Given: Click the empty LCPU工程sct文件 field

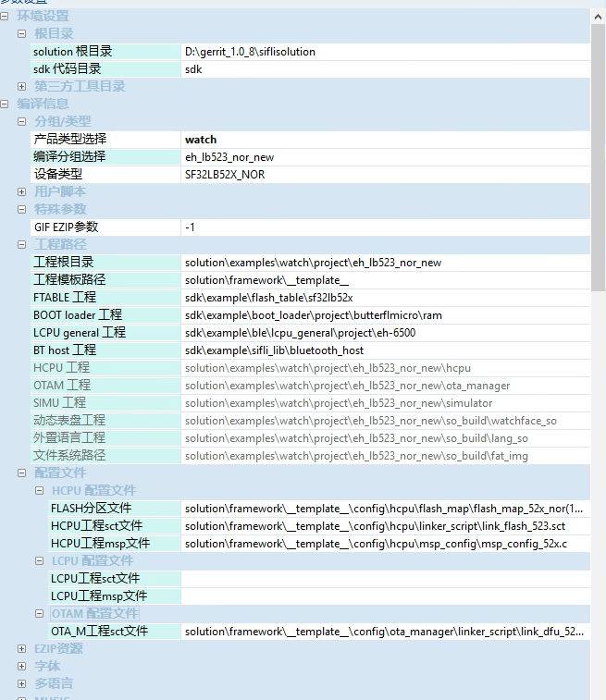Looking at the screenshot, I should 386,579.
